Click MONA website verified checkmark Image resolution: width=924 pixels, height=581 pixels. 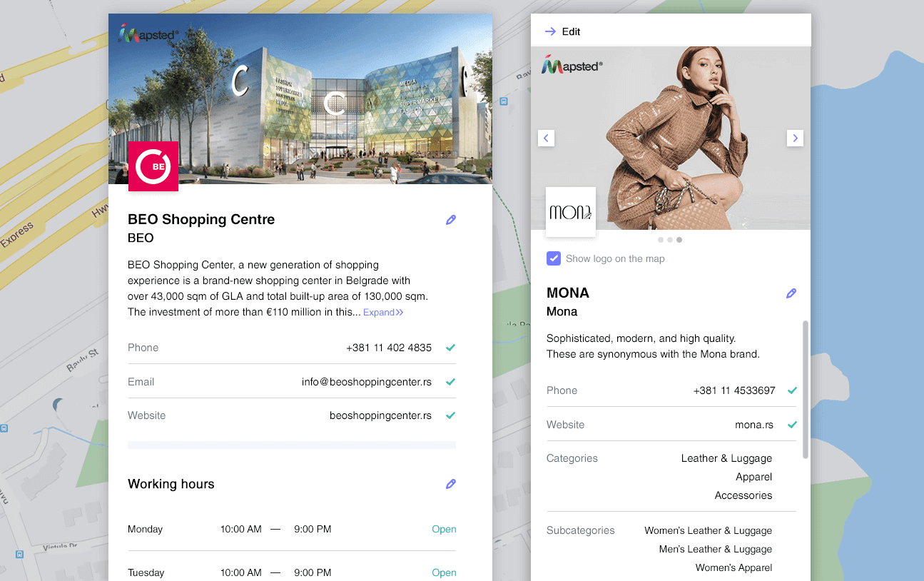tap(792, 425)
